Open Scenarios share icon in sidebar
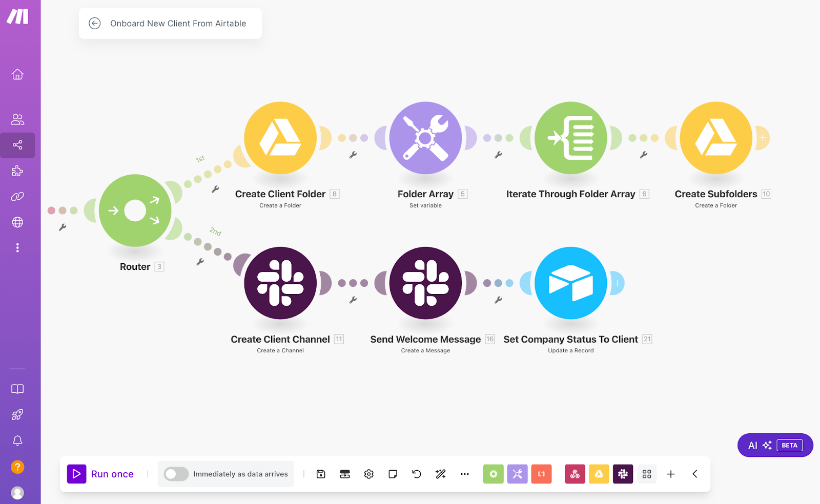The width and height of the screenshot is (820, 504). 17,145
